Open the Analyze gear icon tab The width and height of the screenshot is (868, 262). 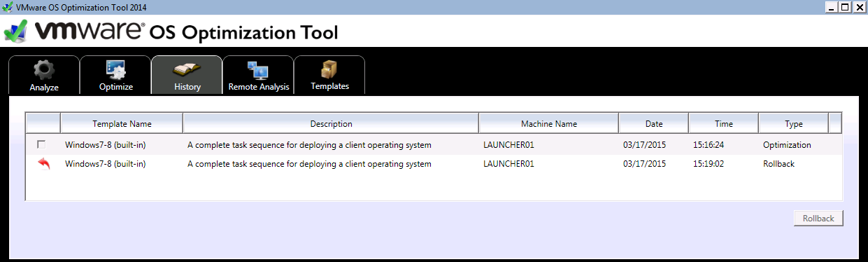(x=44, y=70)
